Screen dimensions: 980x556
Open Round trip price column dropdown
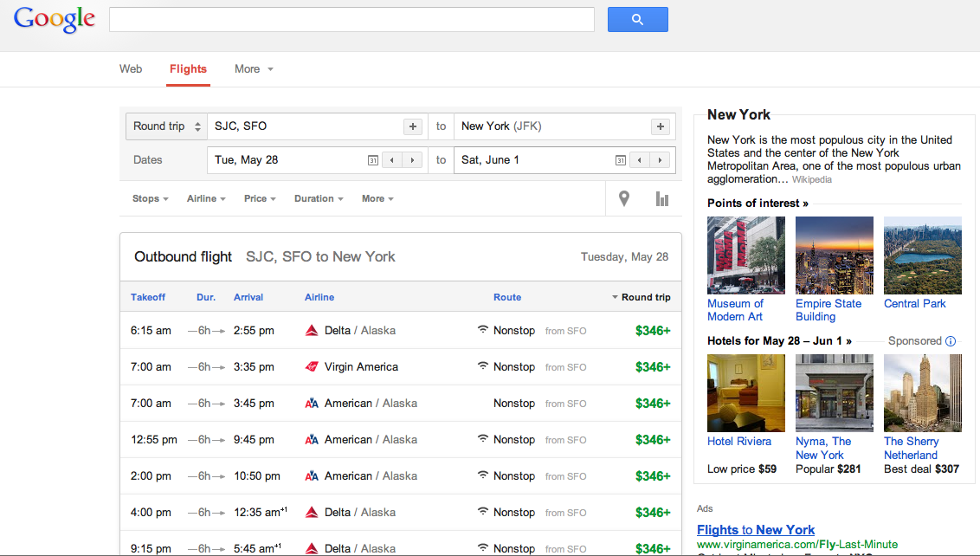coord(641,297)
